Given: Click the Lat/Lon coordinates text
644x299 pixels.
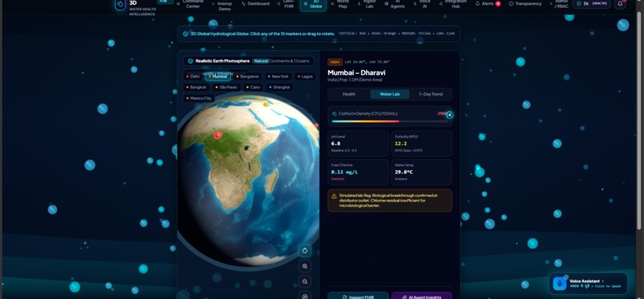Looking at the screenshot, I should [367, 62].
